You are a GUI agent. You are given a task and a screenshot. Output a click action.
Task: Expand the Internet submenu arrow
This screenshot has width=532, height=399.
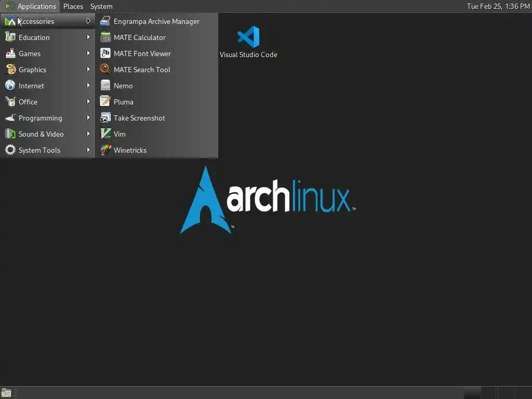[x=88, y=86]
